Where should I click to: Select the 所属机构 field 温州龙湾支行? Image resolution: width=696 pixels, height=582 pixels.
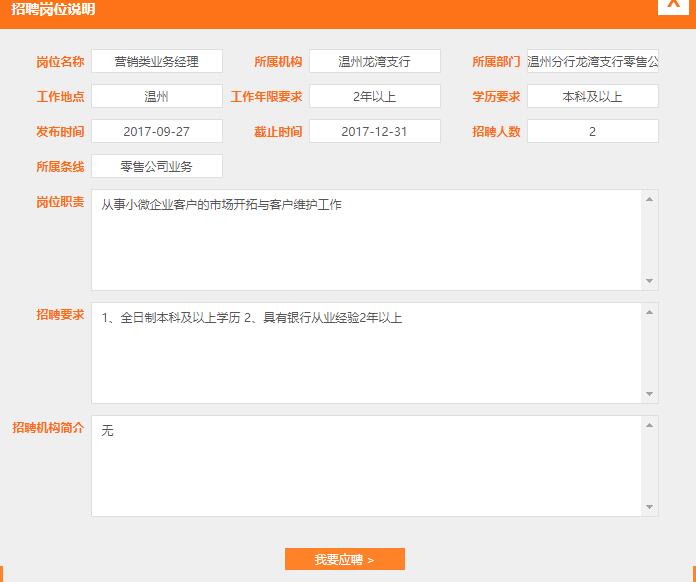click(x=374, y=62)
